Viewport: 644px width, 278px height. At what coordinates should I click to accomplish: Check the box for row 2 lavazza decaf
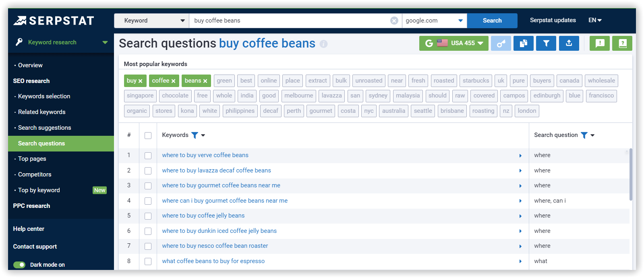point(148,171)
